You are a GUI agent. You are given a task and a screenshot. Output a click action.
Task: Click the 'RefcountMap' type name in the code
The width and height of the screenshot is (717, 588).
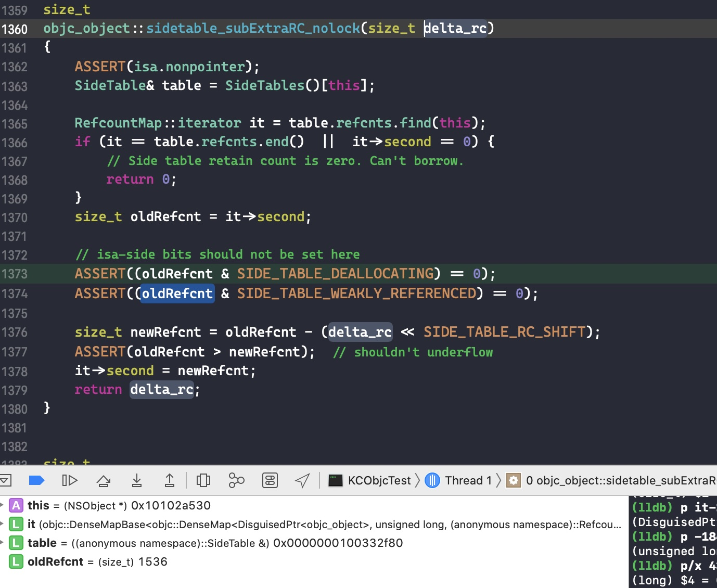118,123
